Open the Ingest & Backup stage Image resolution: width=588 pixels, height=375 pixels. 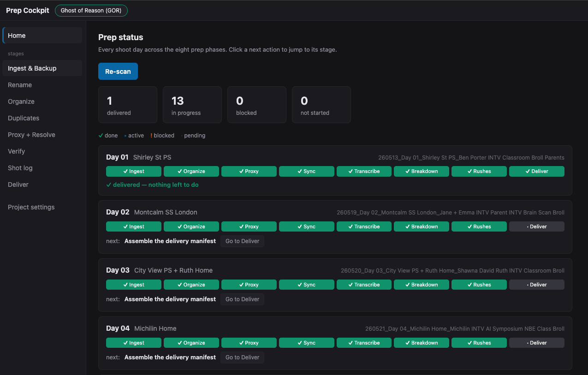[42, 68]
